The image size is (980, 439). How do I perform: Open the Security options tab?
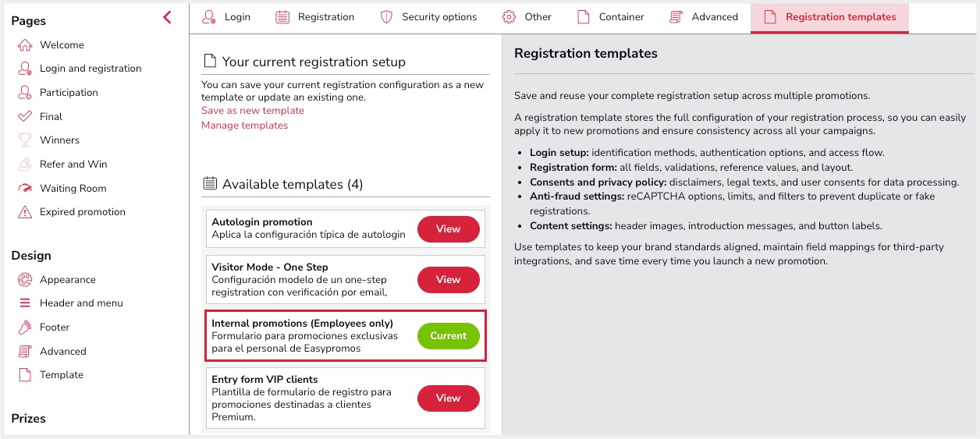[428, 17]
